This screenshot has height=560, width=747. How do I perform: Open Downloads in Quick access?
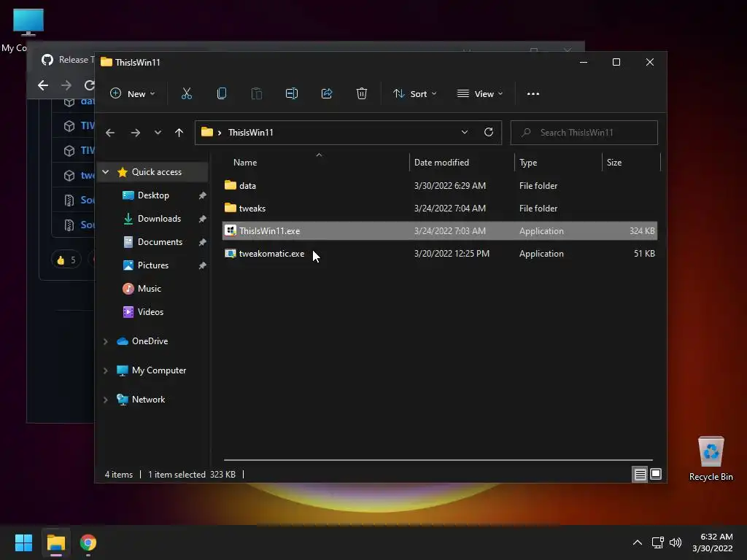[x=159, y=219]
